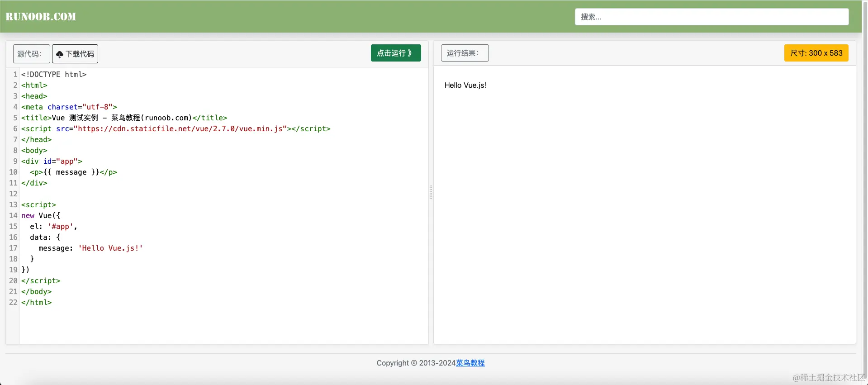Click the pane splitter handle between editor and result
Image resolution: width=868 pixels, height=385 pixels.
coord(431,192)
